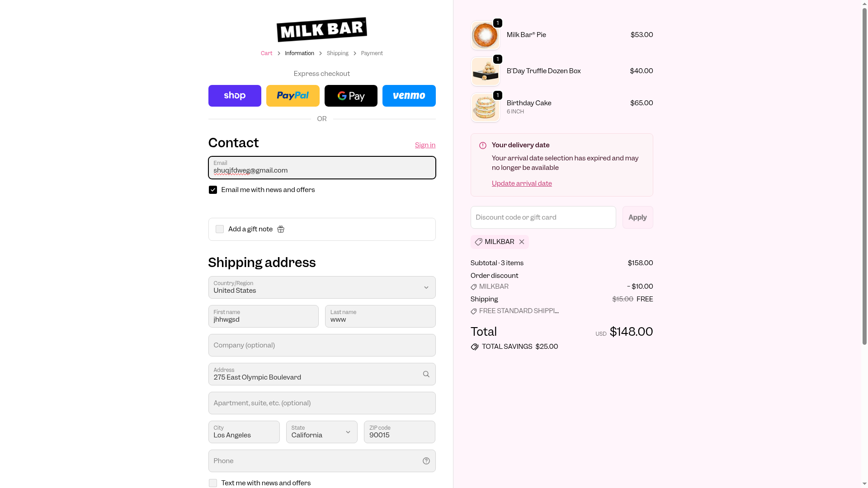
Task: Pay with PayPal express checkout
Action: pyautogui.click(x=292, y=96)
